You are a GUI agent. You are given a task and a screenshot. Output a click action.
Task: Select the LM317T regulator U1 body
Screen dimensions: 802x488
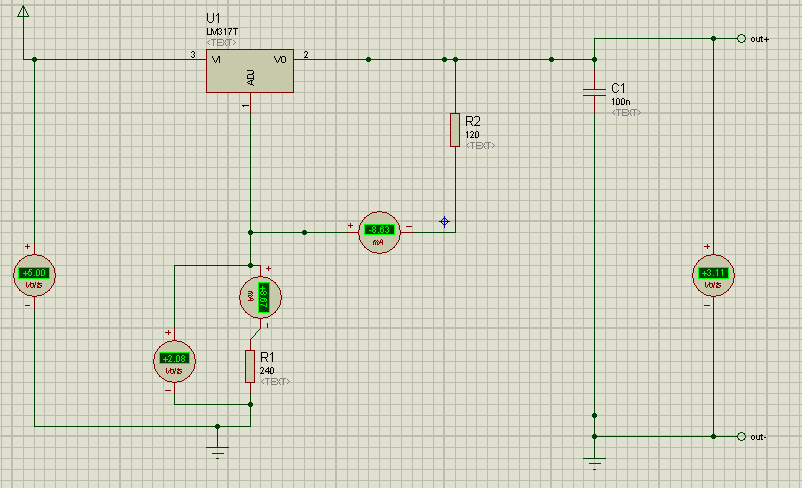250,71
